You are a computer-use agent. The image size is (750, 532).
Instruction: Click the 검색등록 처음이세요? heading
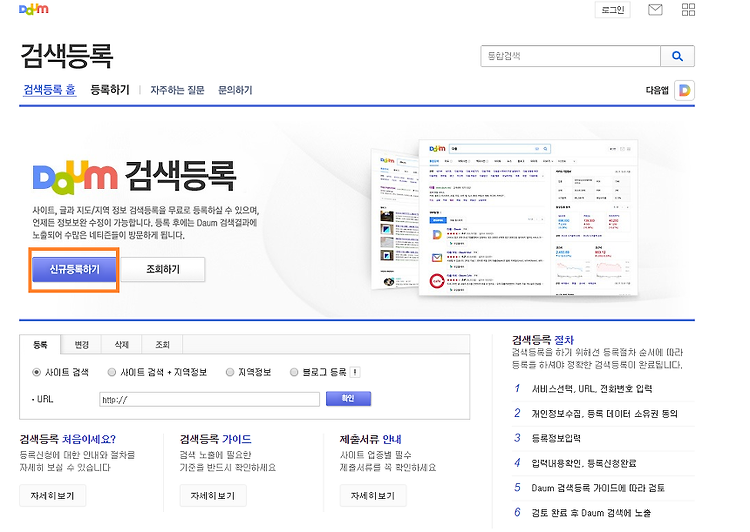click(67, 439)
